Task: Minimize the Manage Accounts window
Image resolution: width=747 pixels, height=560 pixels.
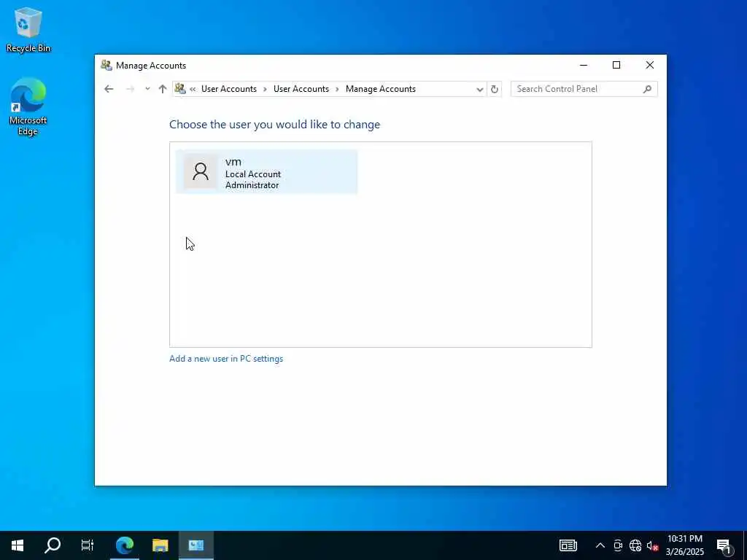Action: point(583,65)
